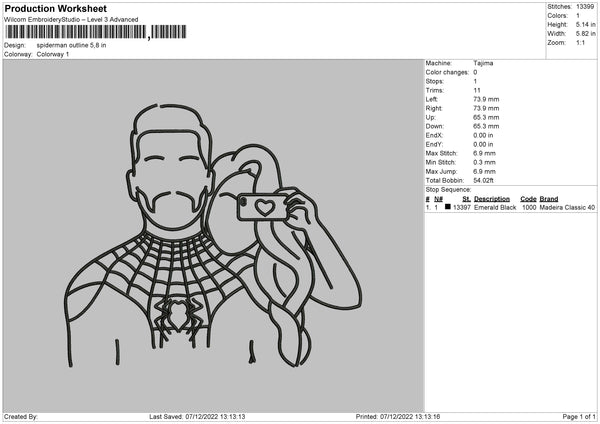Click the Description column header
The width and height of the screenshot is (600, 424).
492,199
